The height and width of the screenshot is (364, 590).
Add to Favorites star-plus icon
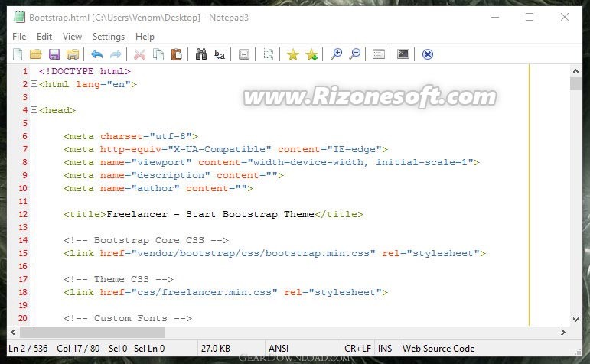pos(311,54)
